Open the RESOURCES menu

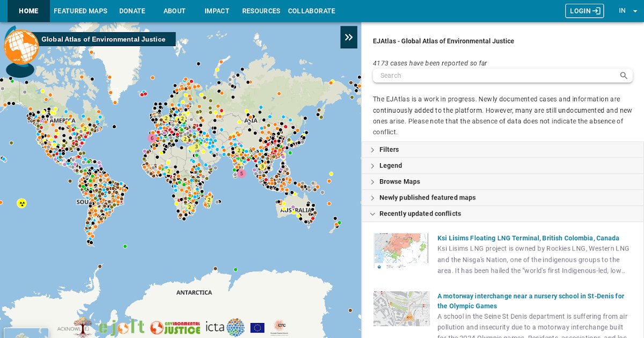[x=261, y=11]
